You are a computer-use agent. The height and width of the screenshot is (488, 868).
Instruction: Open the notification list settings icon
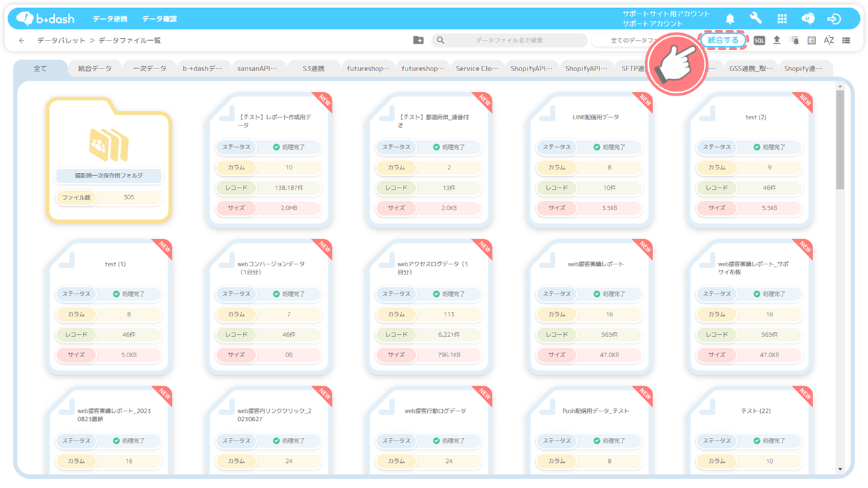click(794, 41)
